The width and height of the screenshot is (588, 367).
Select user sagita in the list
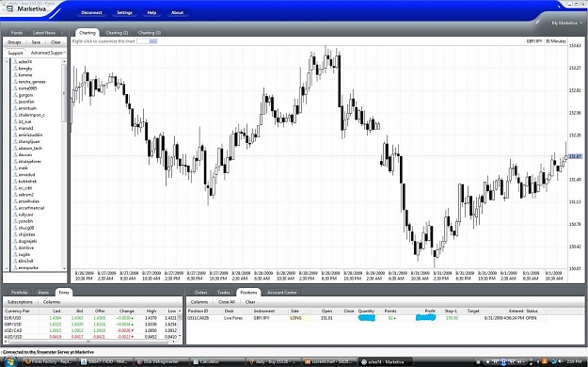click(24, 254)
